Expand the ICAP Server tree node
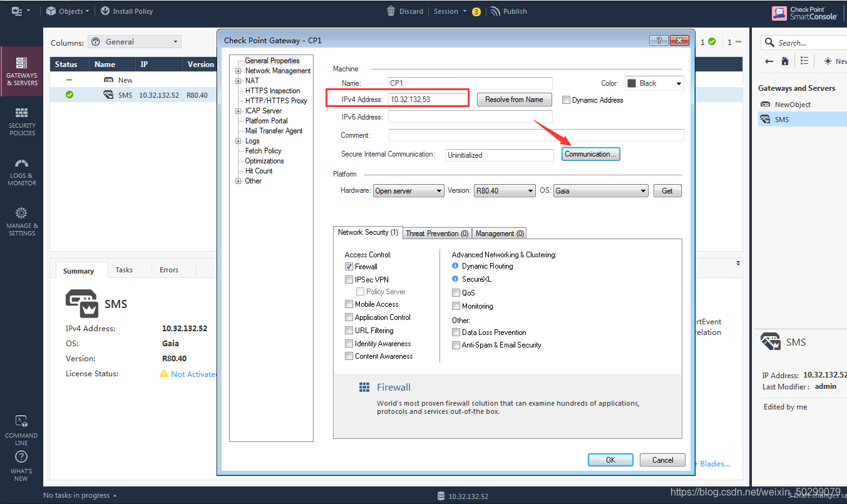 click(x=239, y=111)
